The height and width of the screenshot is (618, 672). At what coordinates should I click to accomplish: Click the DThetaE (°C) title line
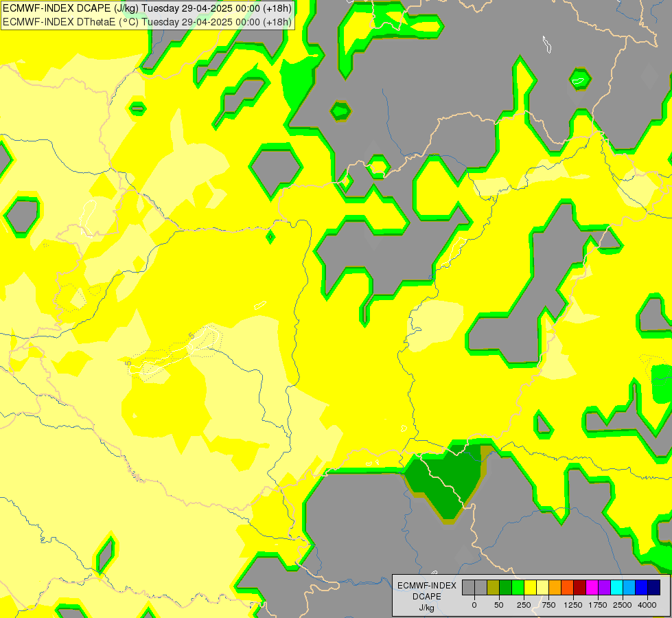point(147,22)
